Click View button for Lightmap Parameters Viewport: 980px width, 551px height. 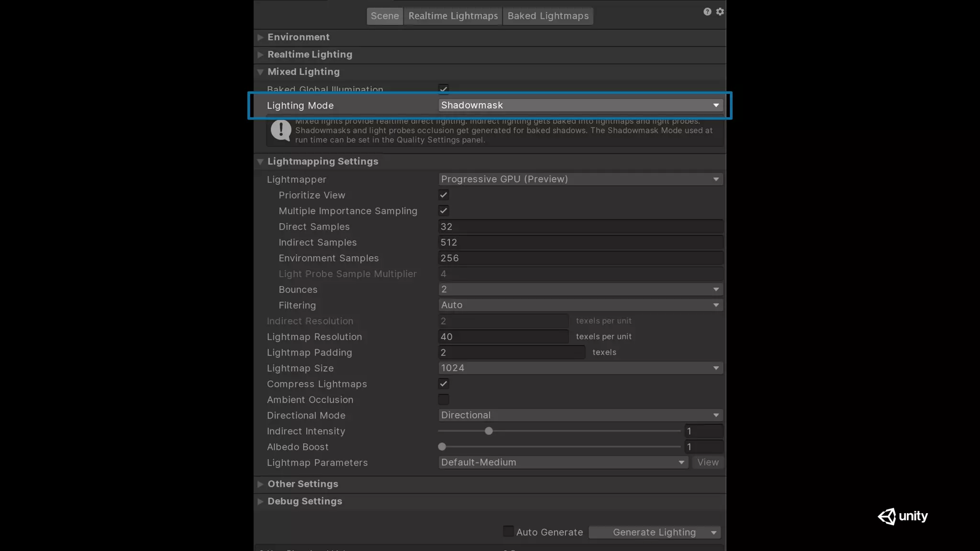[708, 463]
